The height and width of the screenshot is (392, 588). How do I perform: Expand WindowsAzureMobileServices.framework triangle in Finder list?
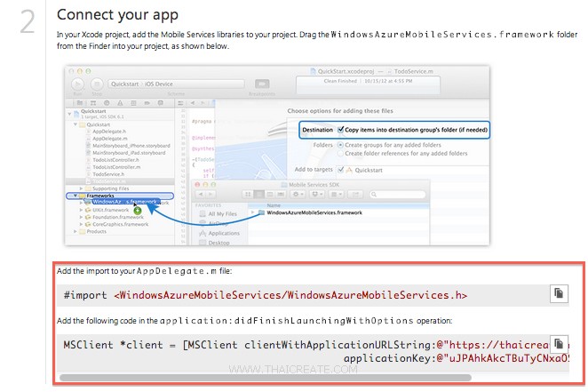(x=253, y=212)
